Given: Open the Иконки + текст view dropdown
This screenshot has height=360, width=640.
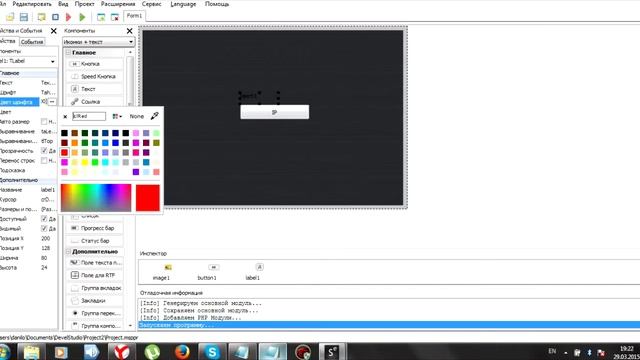Looking at the screenshot, I should click(x=98, y=42).
